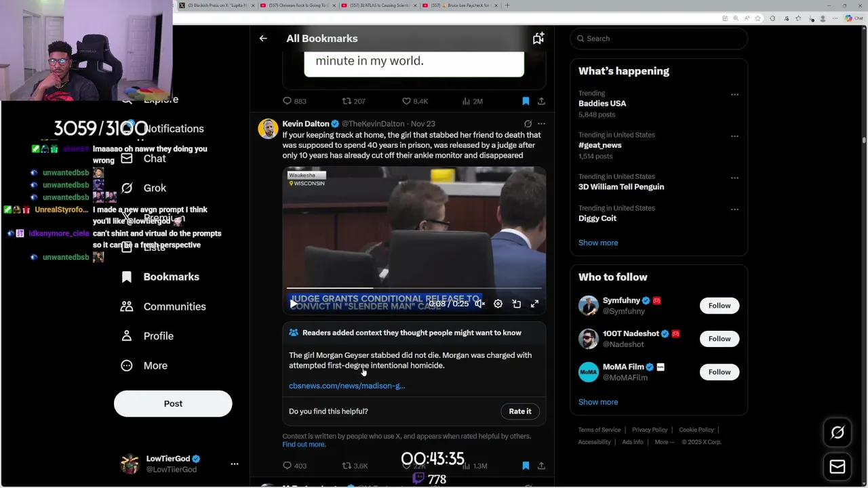Open a new browser tab

507,5
